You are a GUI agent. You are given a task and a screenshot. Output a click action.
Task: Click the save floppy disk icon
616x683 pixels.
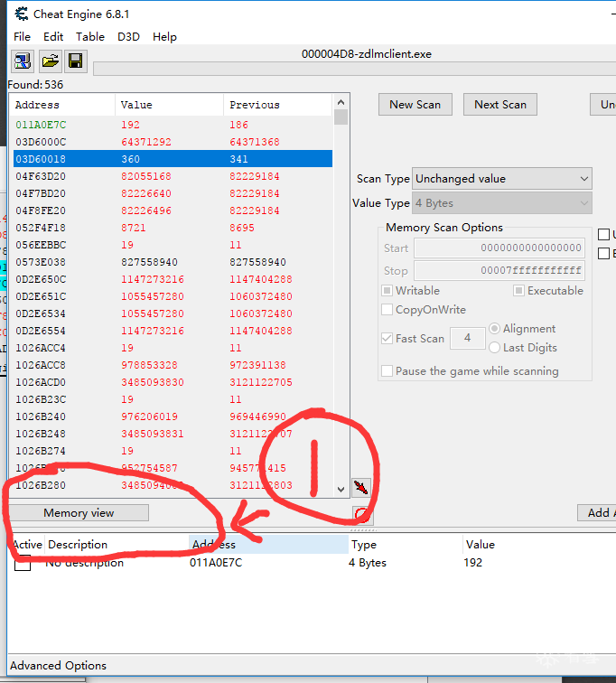76,61
